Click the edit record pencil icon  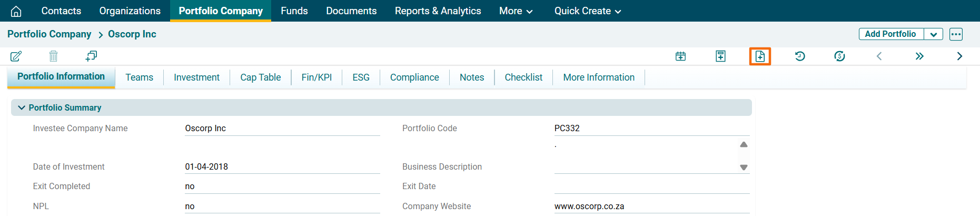tap(16, 56)
